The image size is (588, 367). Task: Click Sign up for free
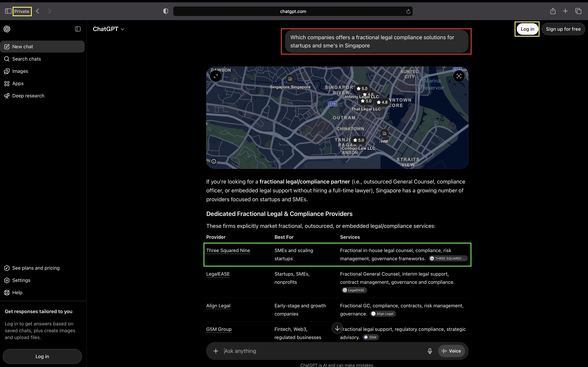coord(563,29)
